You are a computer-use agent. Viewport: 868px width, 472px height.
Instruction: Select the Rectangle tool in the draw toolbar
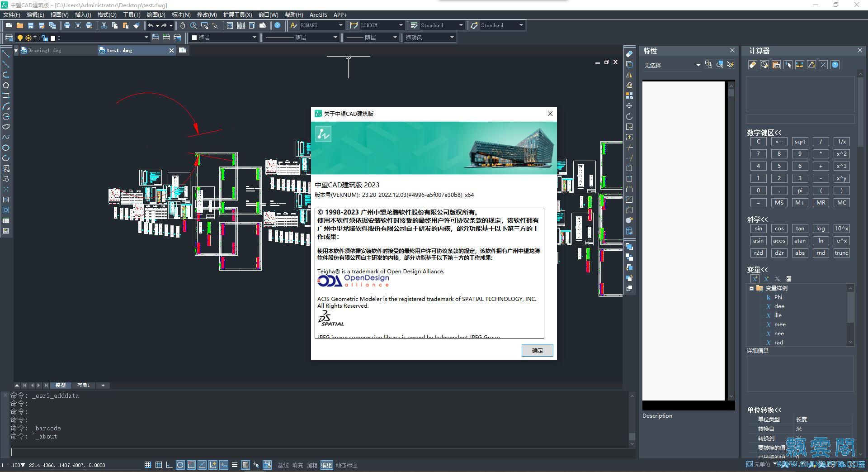pyautogui.click(x=6, y=95)
